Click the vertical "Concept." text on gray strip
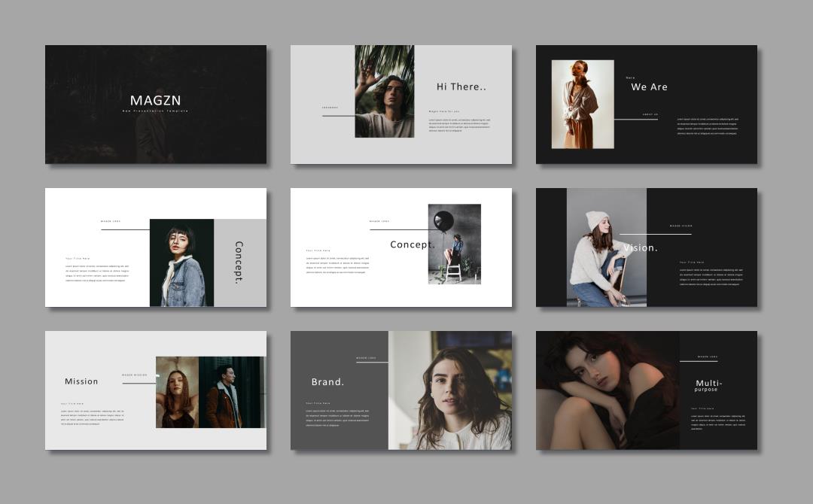The image size is (813, 504). coord(239,263)
